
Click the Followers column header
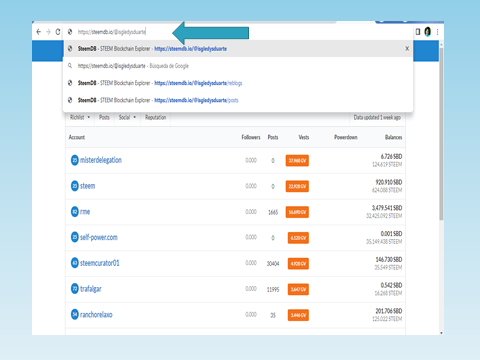[251, 137]
